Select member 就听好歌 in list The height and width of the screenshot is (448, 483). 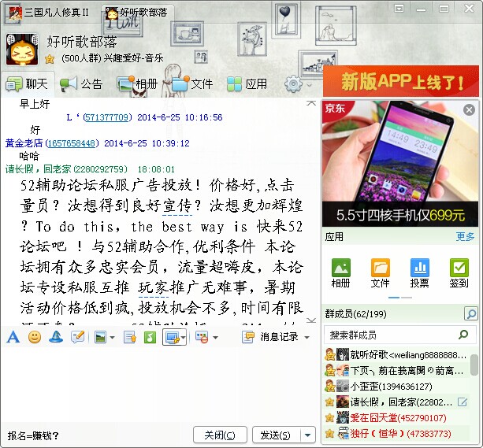(x=396, y=355)
